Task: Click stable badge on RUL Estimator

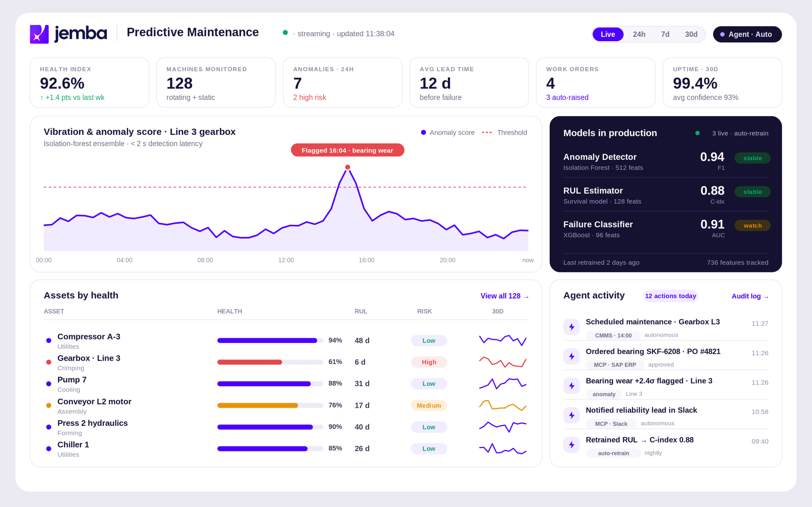Action: 752,192
